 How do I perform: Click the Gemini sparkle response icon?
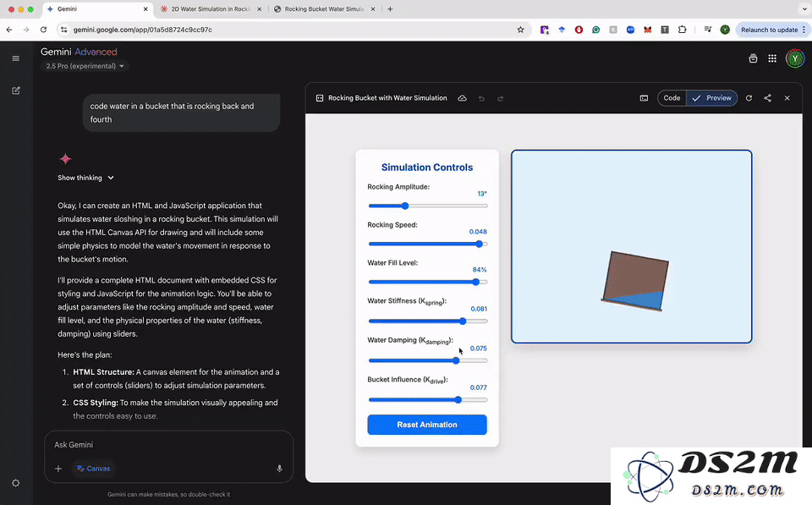pos(65,158)
